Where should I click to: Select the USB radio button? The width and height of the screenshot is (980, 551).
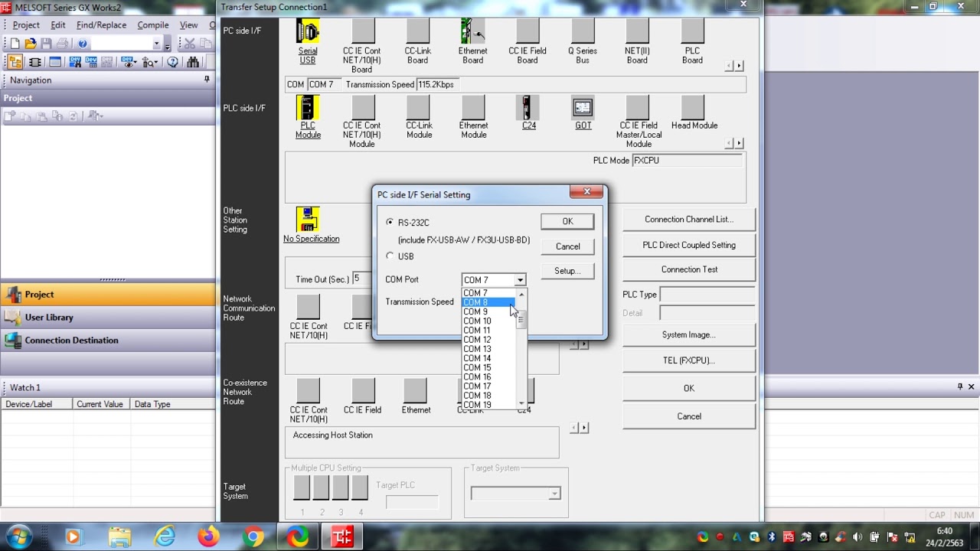pyautogui.click(x=390, y=256)
